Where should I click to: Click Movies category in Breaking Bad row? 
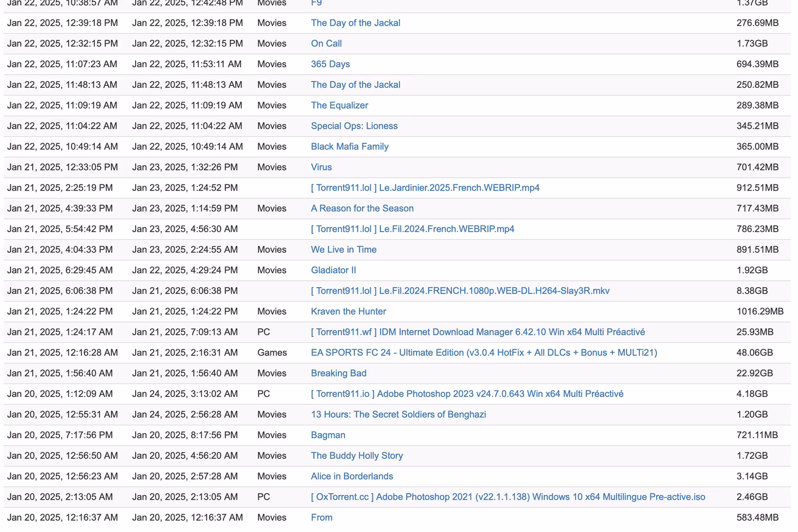(272, 373)
